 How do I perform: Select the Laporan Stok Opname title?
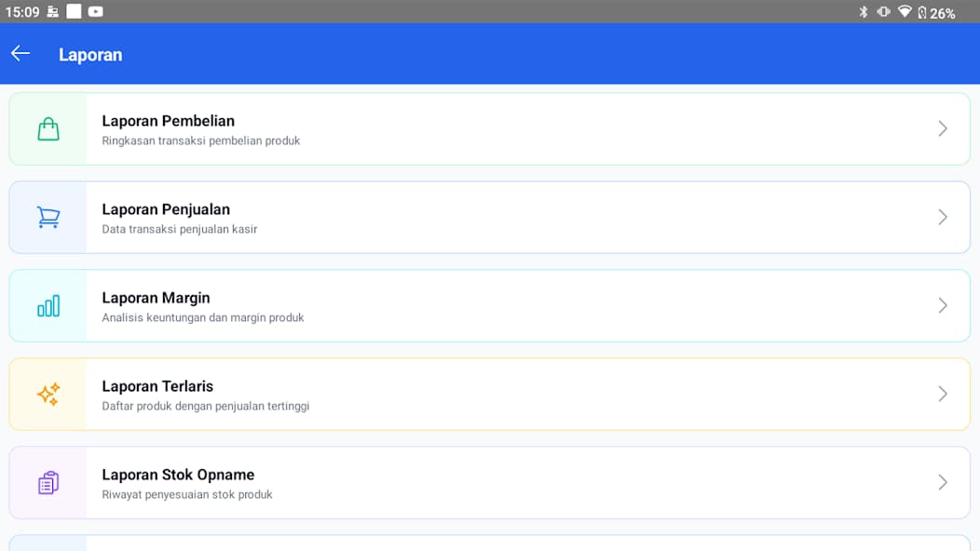click(x=178, y=476)
